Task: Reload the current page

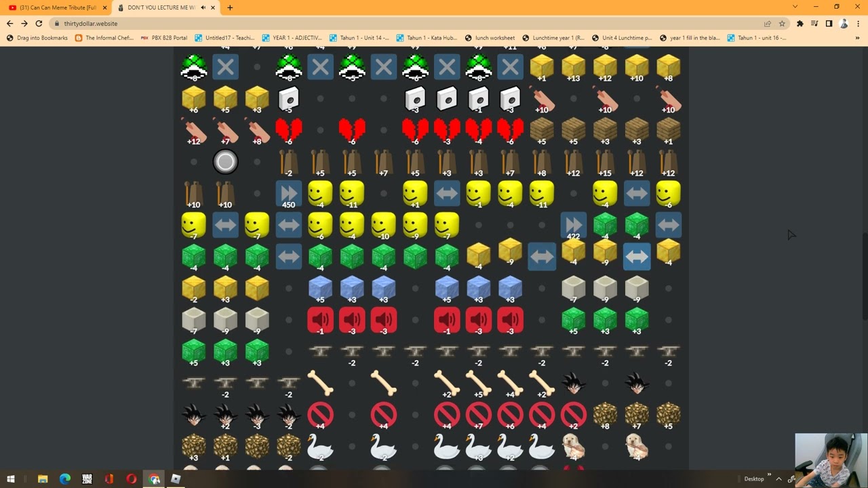Action: (x=39, y=23)
